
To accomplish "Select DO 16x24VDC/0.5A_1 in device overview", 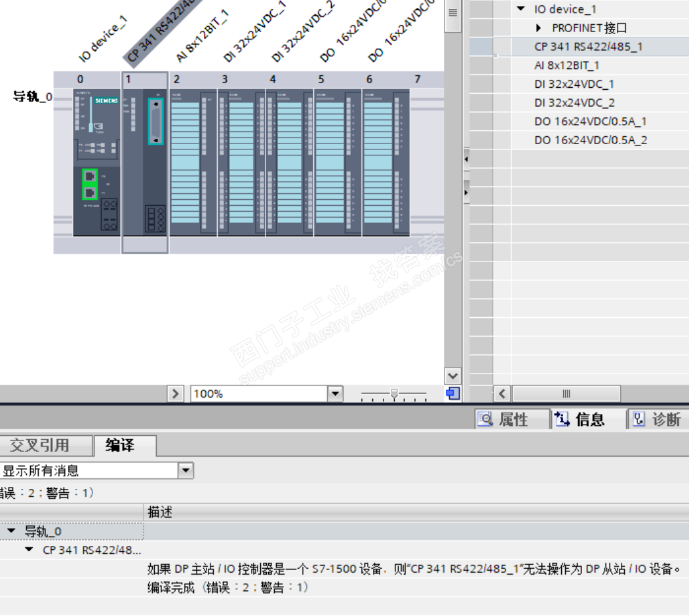I will click(590, 121).
